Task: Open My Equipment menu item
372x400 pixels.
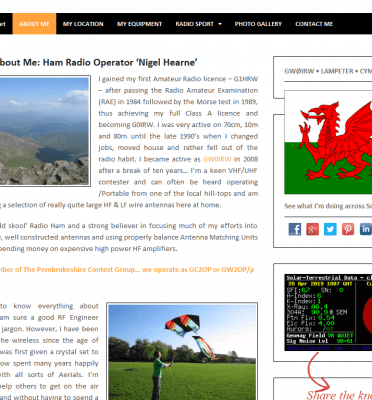Action: [139, 24]
